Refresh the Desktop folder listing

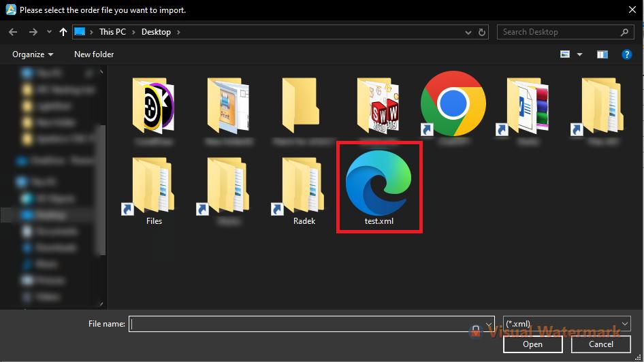(x=482, y=32)
